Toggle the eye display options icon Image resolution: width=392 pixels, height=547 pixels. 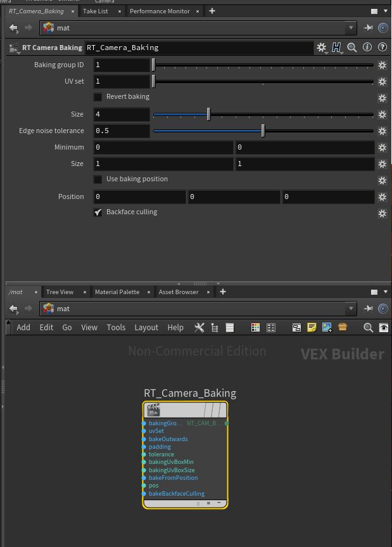pyautogui.click(x=384, y=328)
